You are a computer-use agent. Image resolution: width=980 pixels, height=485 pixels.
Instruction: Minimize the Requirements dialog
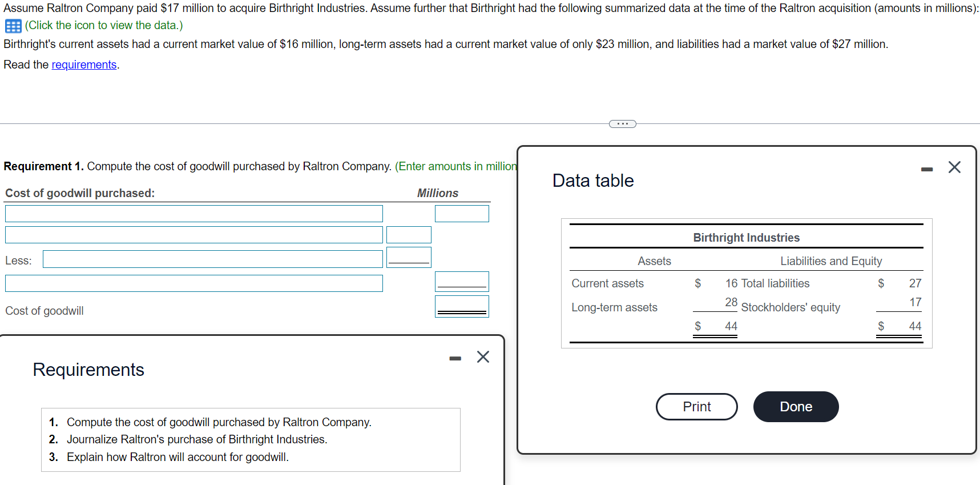pyautogui.click(x=455, y=359)
